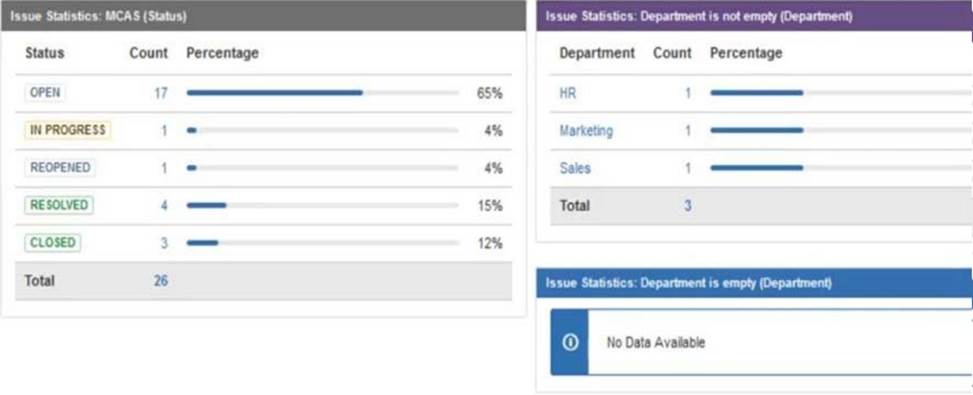This screenshot has width=973, height=395.
Task: Click the RESOLVED percentage bar
Action: click(322, 205)
